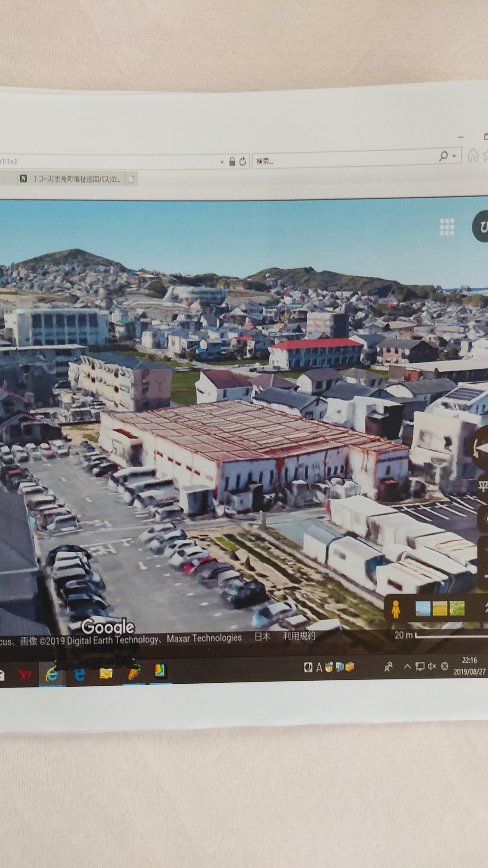Viewport: 488px width, 868px height.
Task: Toggle the IME input mode 'A' indicator
Action: pos(319,667)
